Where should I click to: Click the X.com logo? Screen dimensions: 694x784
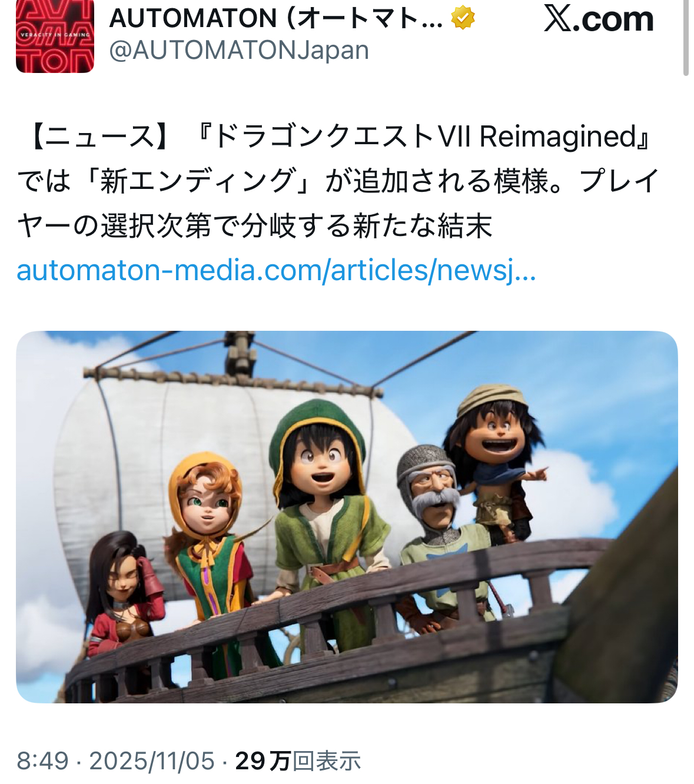[x=599, y=19]
